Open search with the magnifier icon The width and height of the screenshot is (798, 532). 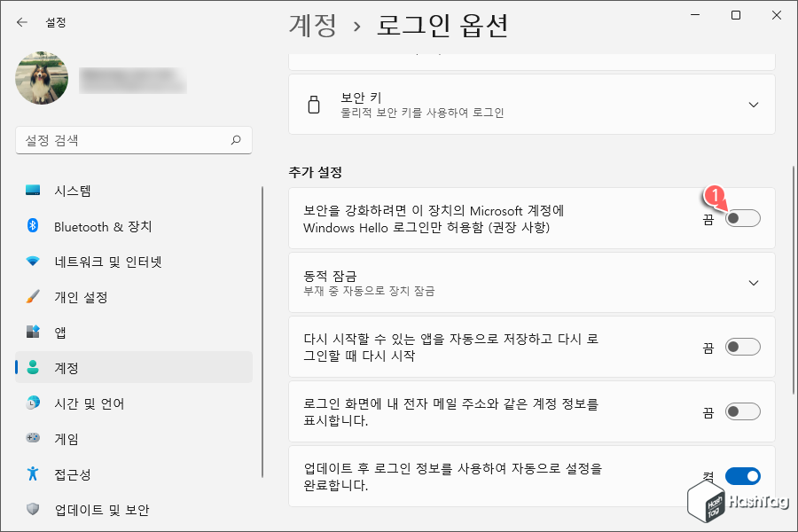coord(236,140)
